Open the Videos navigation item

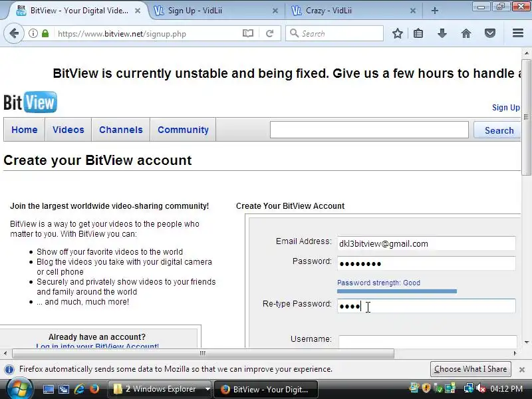click(x=68, y=130)
